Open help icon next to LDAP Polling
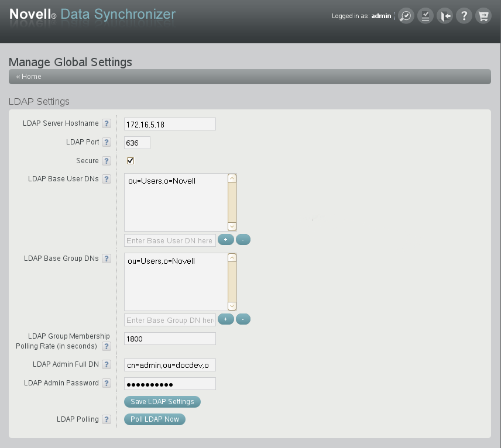This screenshot has width=501, height=448. [x=107, y=419]
